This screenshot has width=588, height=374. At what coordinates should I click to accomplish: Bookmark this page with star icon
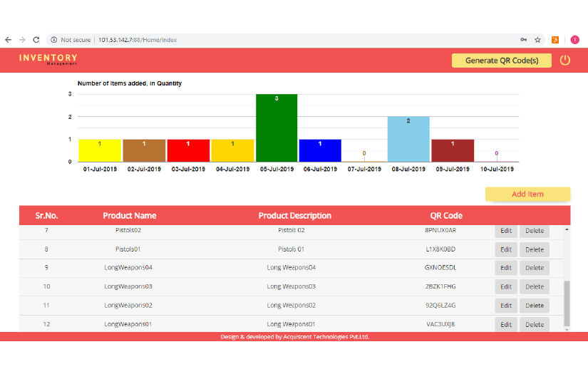[x=537, y=40]
